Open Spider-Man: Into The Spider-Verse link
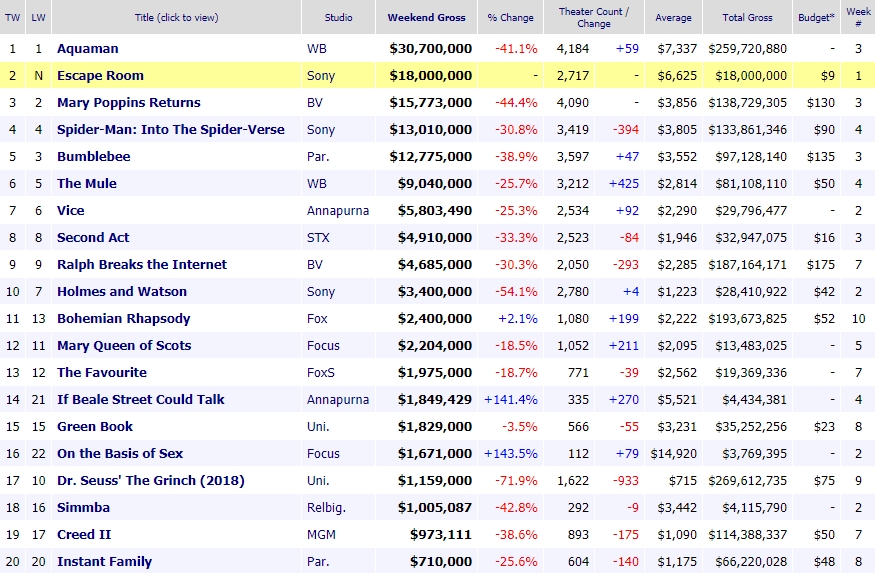 (x=171, y=129)
